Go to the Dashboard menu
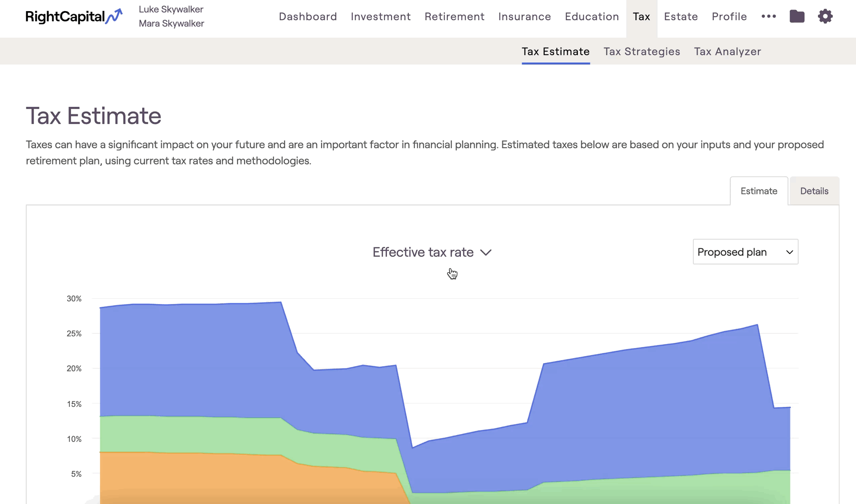The width and height of the screenshot is (856, 504). [x=308, y=16]
